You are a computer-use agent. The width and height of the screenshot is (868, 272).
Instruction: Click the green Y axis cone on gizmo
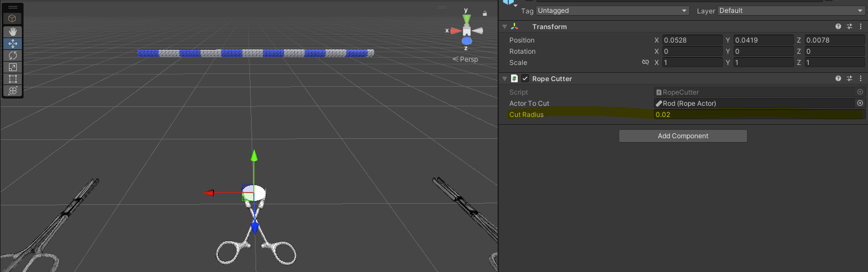pyautogui.click(x=467, y=20)
